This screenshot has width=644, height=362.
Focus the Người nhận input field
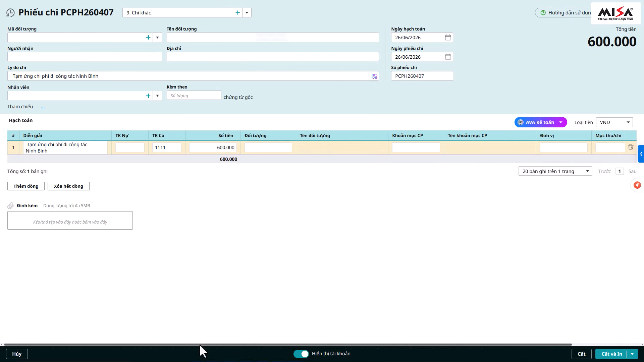pos(85,57)
